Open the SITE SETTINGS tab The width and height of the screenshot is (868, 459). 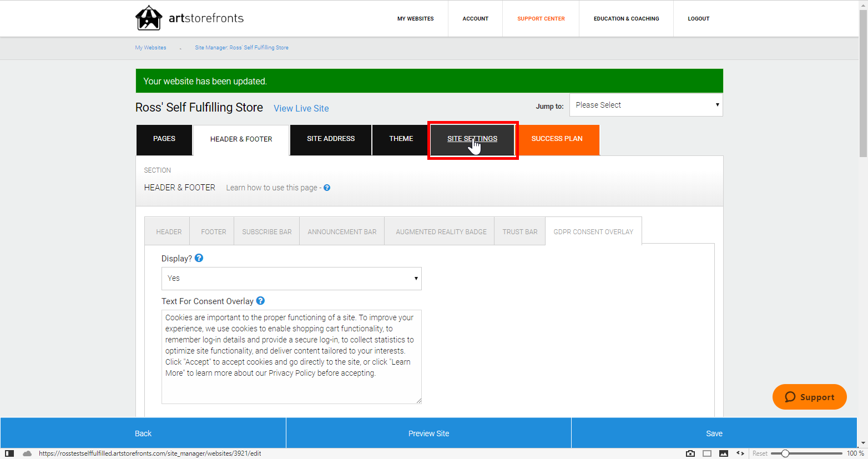coord(472,139)
